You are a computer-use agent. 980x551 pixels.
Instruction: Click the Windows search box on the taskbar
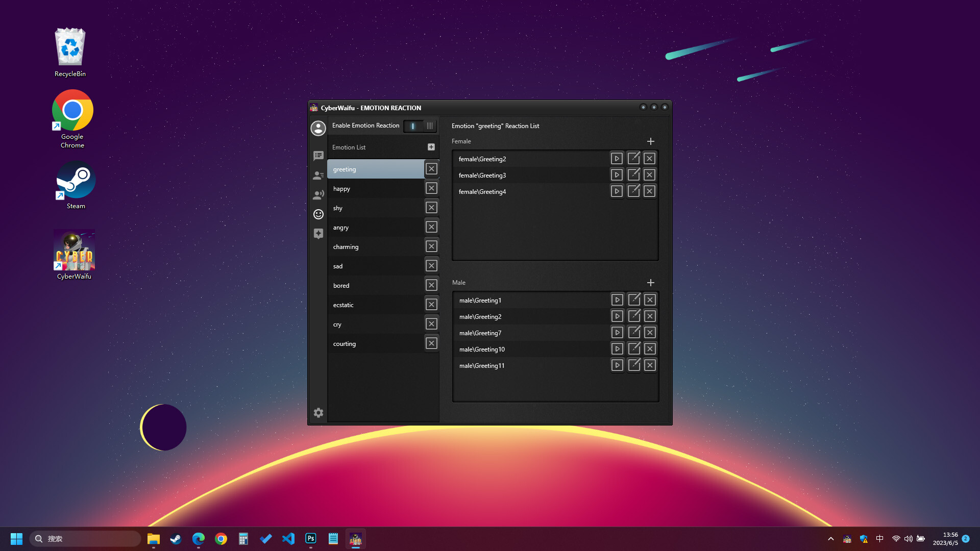(x=85, y=538)
